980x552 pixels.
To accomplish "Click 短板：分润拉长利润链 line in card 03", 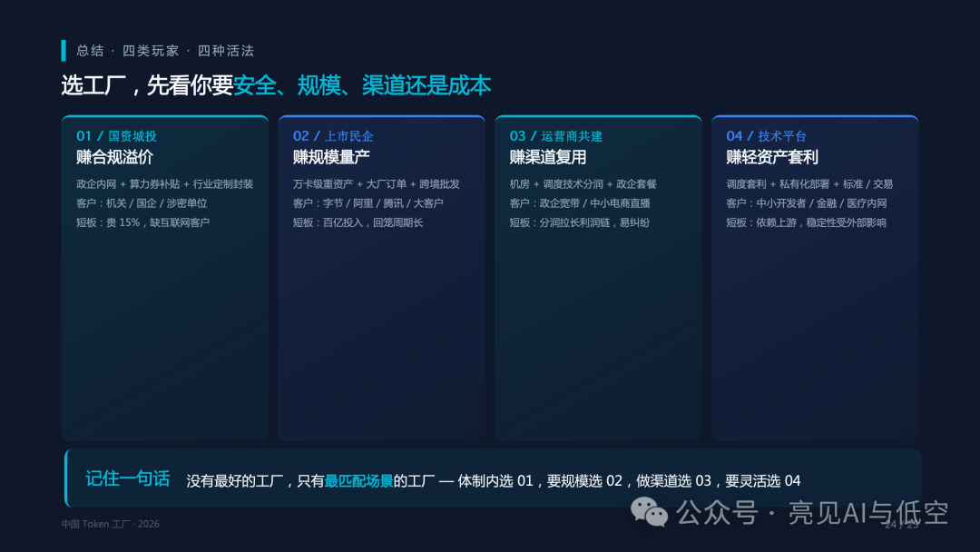I will 579,222.
